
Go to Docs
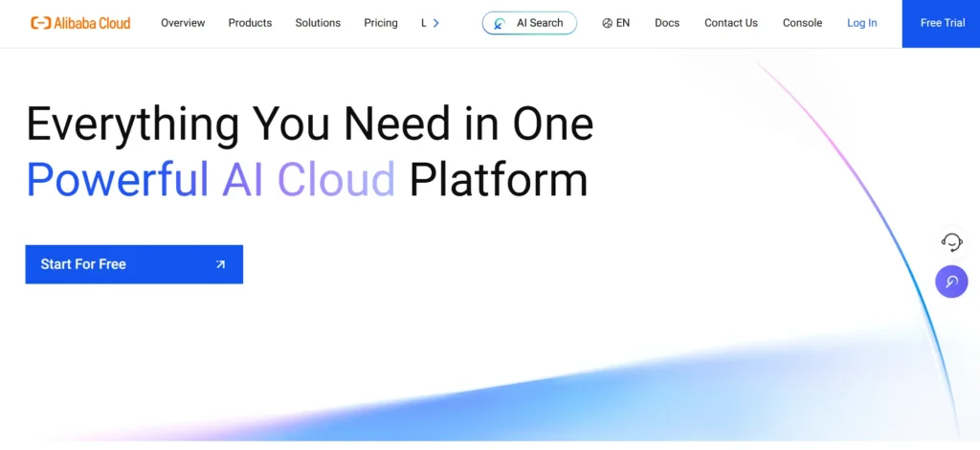point(667,23)
